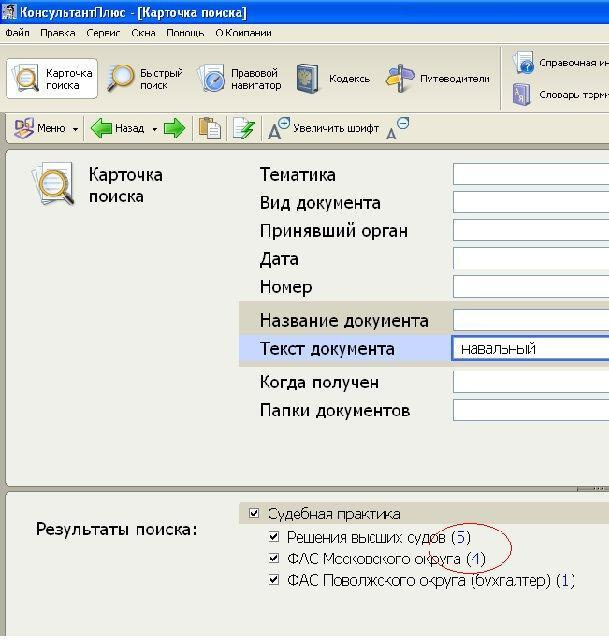Open the Файл menu
Image resolution: width=609 pixels, height=640 pixels.
pyautogui.click(x=17, y=33)
